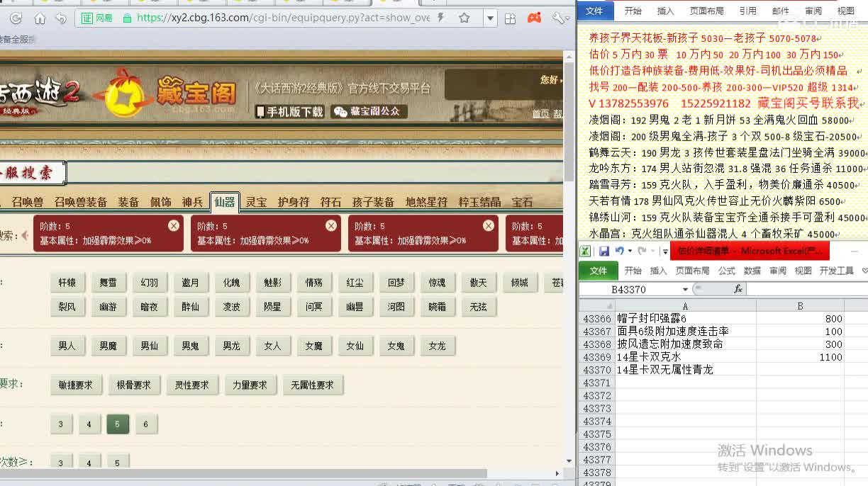This screenshot has height=486, width=868.
Task: Click the fx insert function icon
Action: tap(738, 289)
